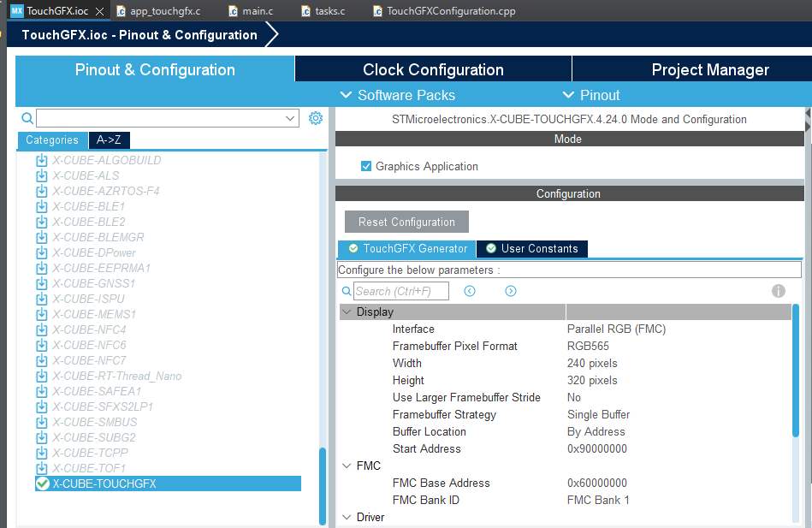The image size is (812, 528).
Task: Open the main.c editor tab
Action: pos(252,11)
